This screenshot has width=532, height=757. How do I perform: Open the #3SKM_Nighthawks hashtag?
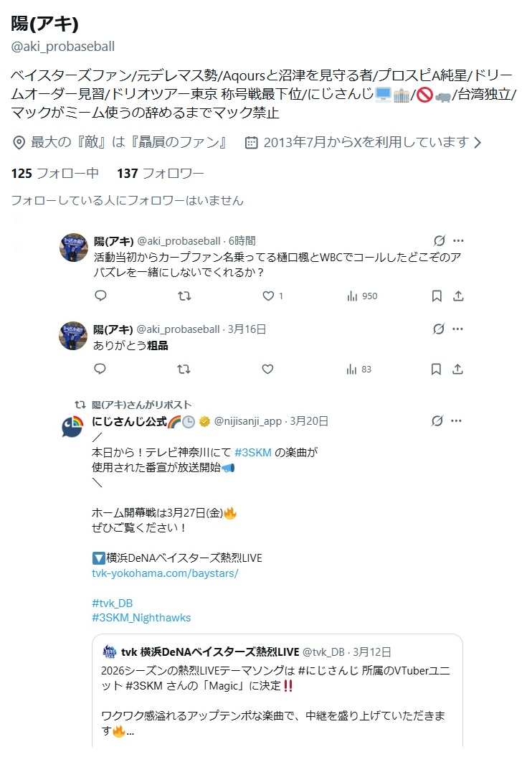click(141, 617)
